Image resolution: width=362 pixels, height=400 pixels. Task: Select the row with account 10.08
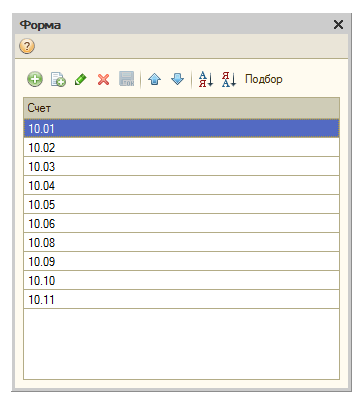pyautogui.click(x=182, y=242)
